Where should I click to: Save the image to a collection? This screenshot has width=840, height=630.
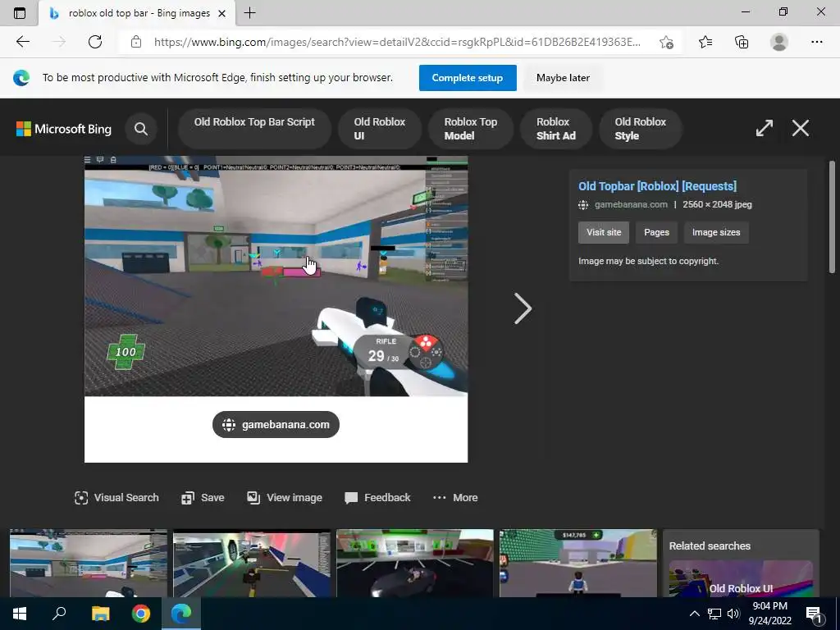click(203, 498)
